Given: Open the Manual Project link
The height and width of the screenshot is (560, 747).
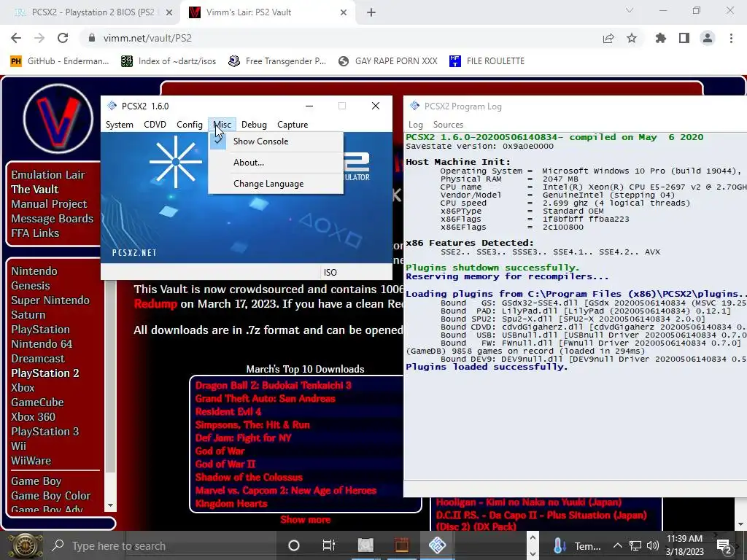Looking at the screenshot, I should (49, 204).
